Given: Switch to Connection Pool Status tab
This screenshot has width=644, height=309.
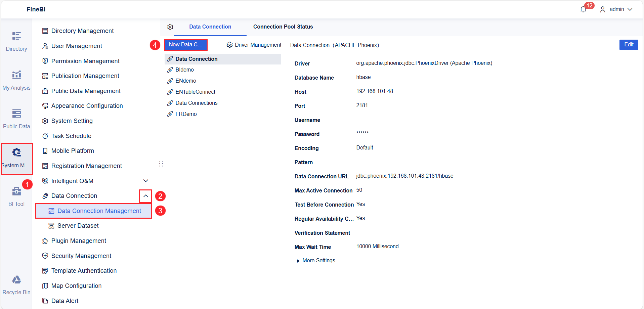Looking at the screenshot, I should click(x=283, y=27).
